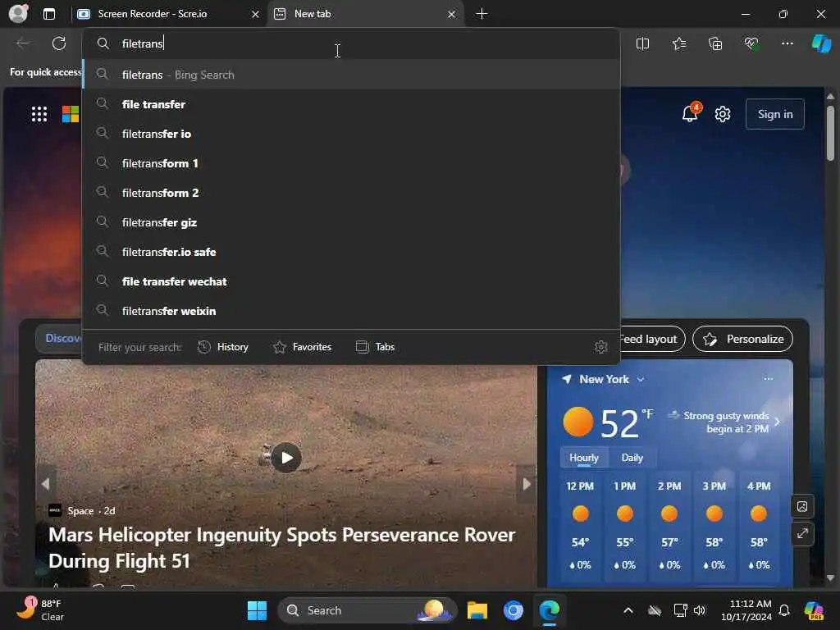The image size is (840, 630).
Task: Open Settings and more ellipsis
Action: tap(787, 44)
